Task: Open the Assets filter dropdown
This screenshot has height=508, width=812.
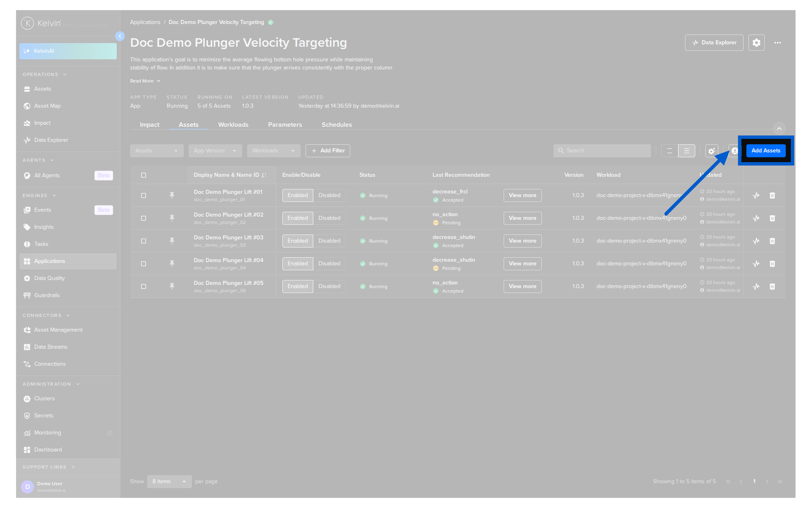Action: pos(156,151)
